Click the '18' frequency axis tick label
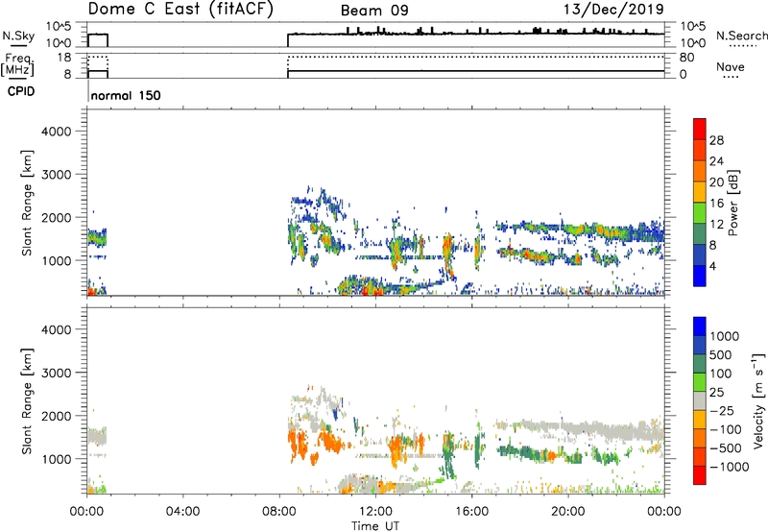Screen dimensions: 768x532 (x=64, y=58)
